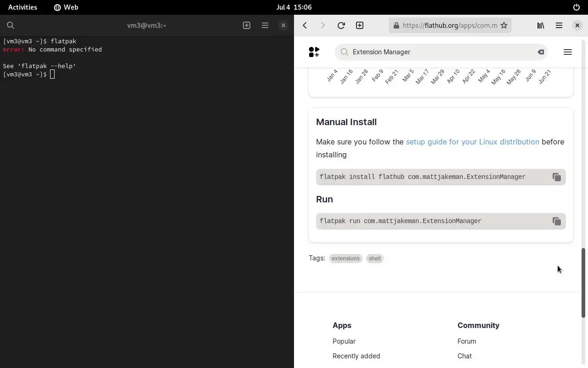Open the Web application menu
Image resolution: width=588 pixels, height=368 pixels.
(66, 7)
